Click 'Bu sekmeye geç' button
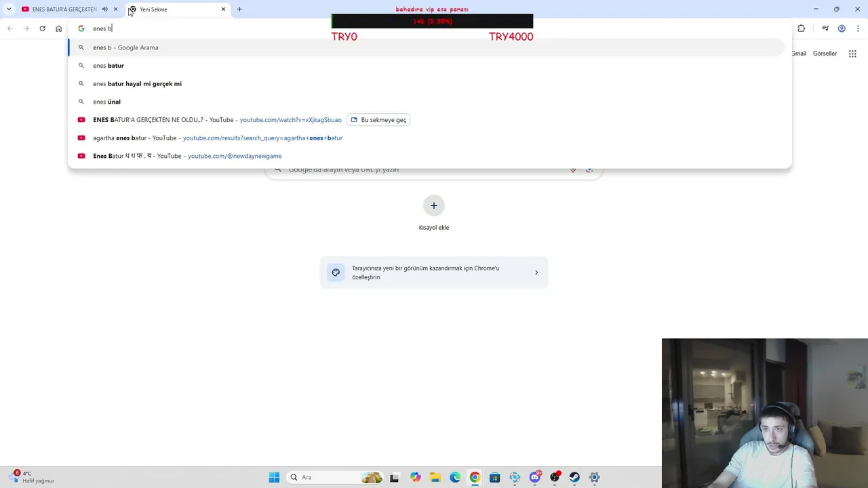 pyautogui.click(x=378, y=120)
